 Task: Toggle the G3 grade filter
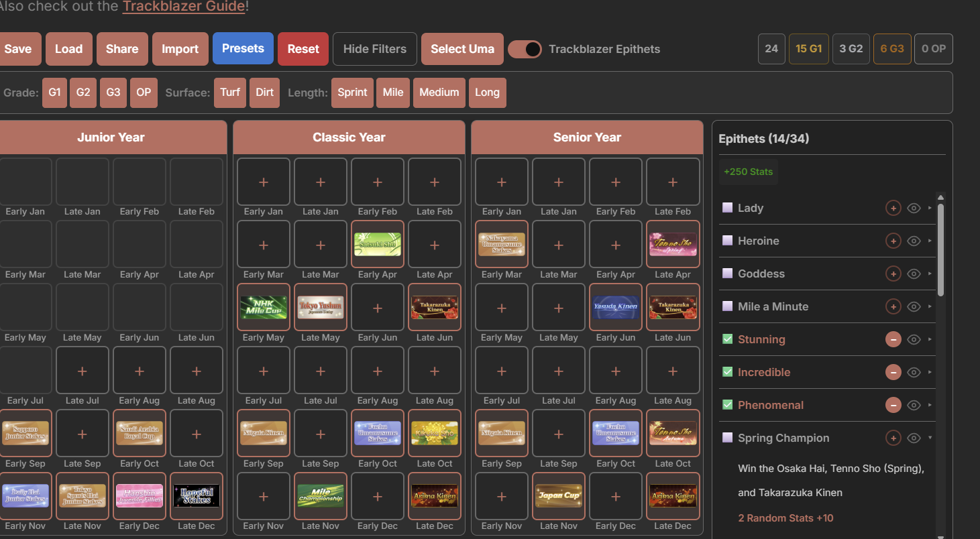pos(113,93)
